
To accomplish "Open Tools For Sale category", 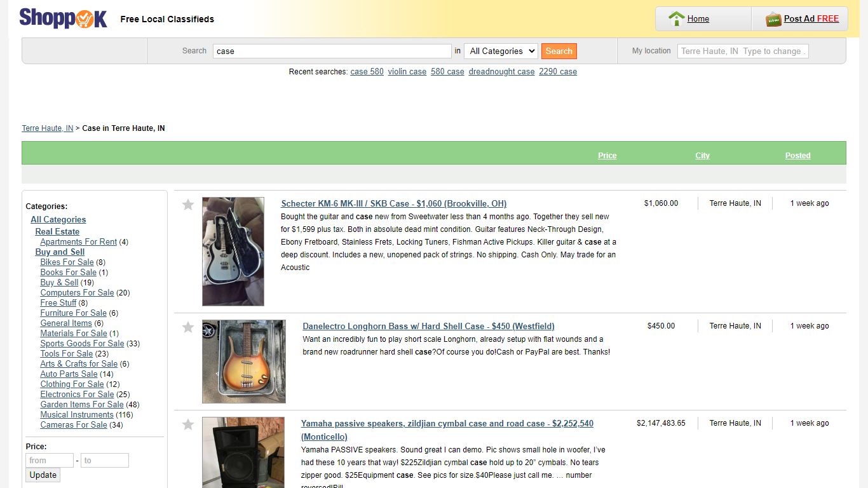I will click(x=66, y=354).
